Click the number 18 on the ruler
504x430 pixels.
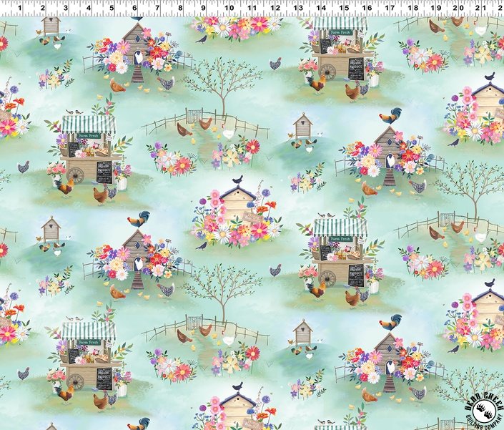click(x=413, y=9)
